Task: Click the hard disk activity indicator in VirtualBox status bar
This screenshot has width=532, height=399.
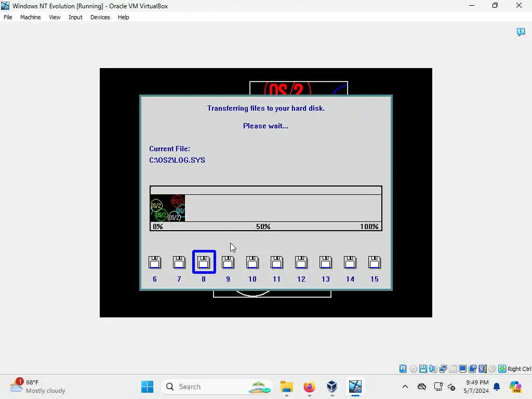Action: [x=403, y=368]
